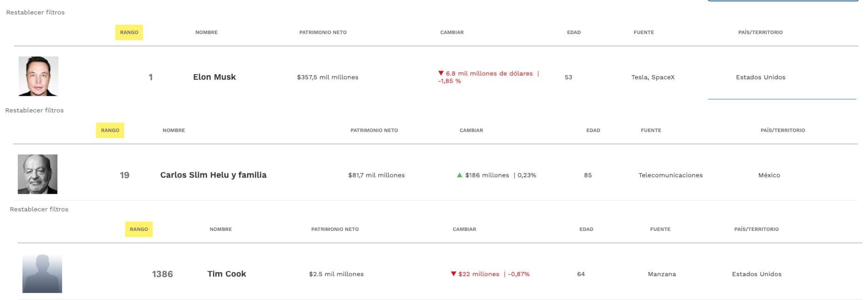Open Carlos Slim Helu y familia profile
The image size is (868, 300).
tap(213, 175)
